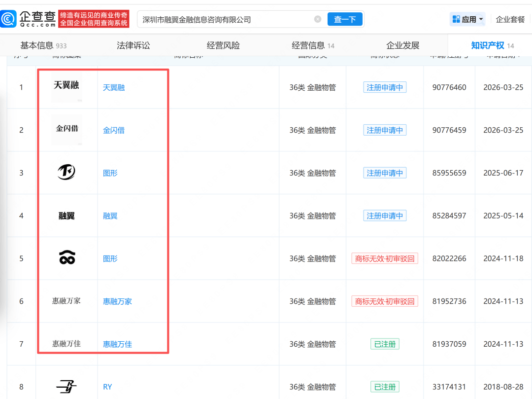Open the 惠融万佳 trademark image
Screen dimensions: 532x399
(66, 344)
